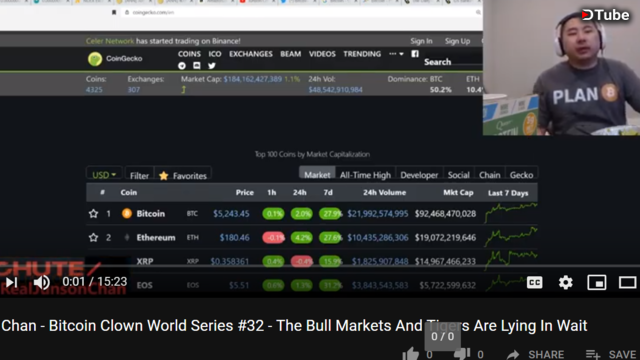The image size is (640, 360).
Task: Open EXCHANGES menu item
Action: [251, 54]
